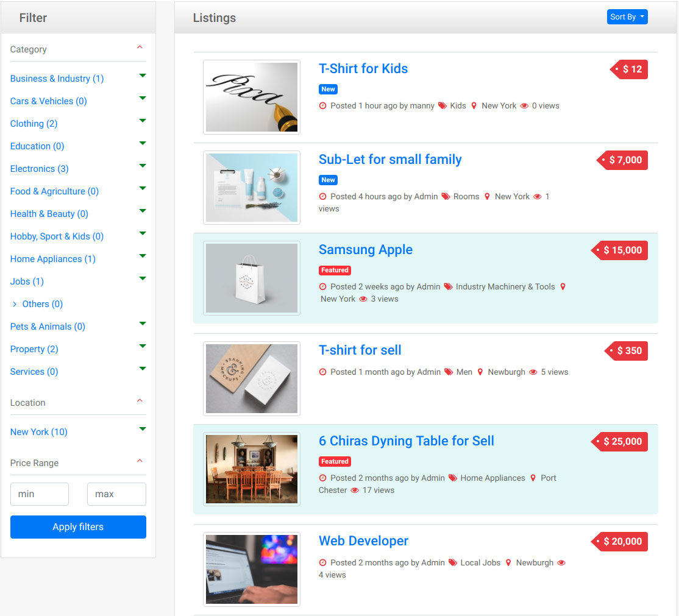Collapse the Location filter section
The height and width of the screenshot is (616, 679).
(140, 401)
